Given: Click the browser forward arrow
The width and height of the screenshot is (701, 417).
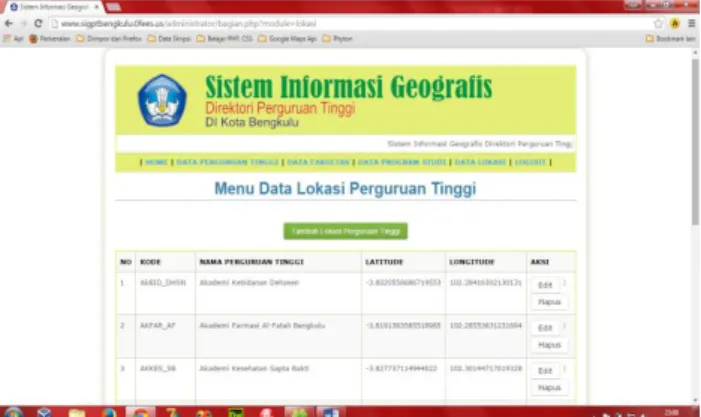Looking at the screenshot, I should (23, 24).
